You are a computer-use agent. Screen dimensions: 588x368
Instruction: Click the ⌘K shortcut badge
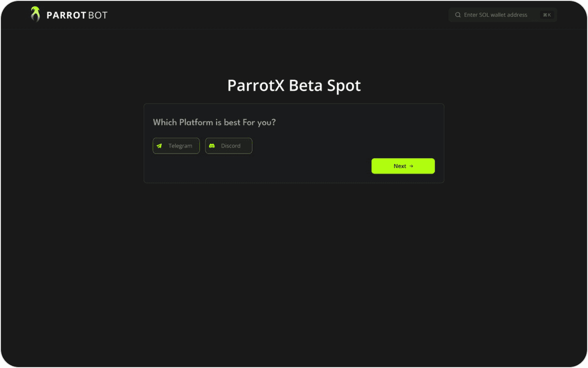click(547, 15)
